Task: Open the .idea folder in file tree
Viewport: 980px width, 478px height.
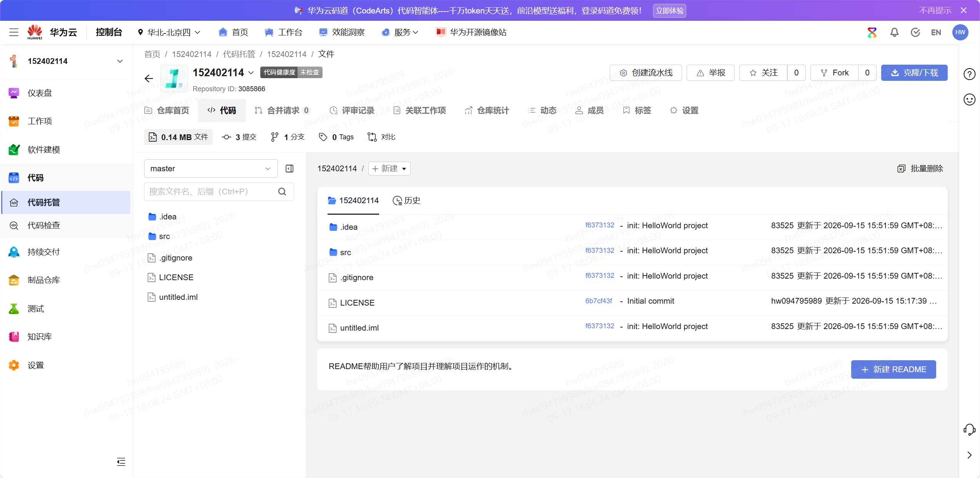Action: coord(162,217)
